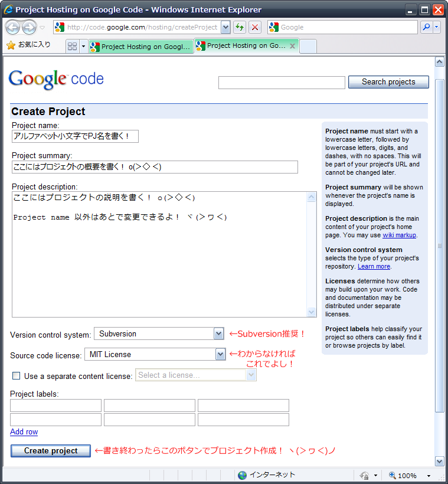
Task: Click top-row middle Project labels field
Action: pos(149,405)
